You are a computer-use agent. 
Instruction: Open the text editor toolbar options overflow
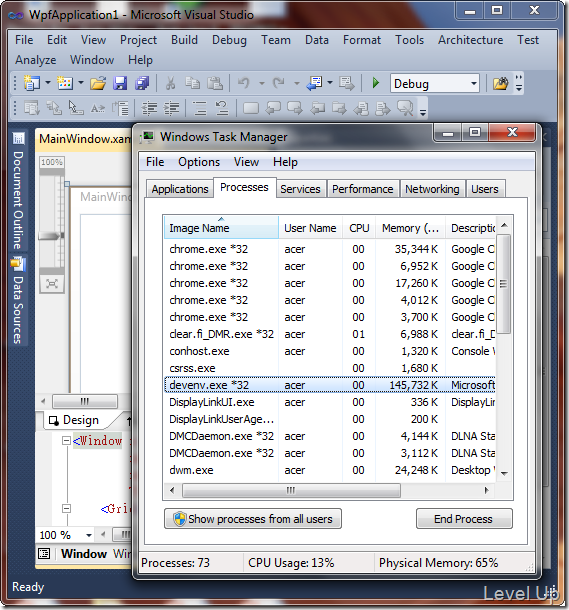pos(423,109)
